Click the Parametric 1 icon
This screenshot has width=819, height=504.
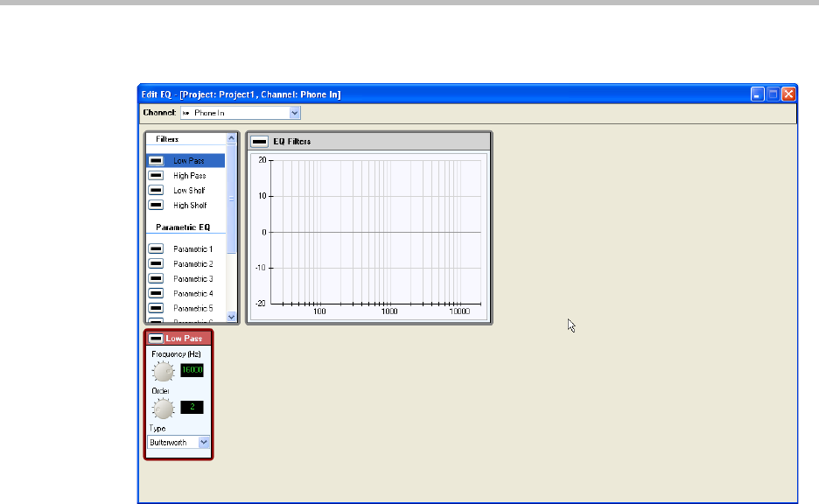coord(156,249)
